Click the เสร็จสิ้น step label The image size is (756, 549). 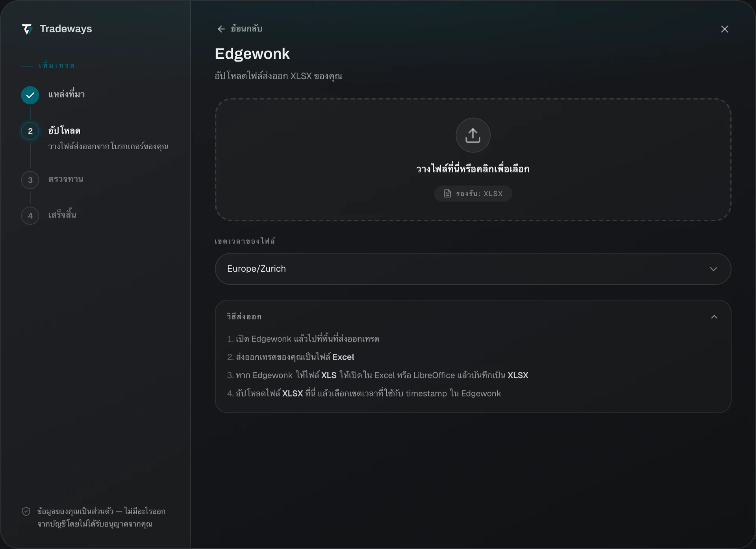click(62, 215)
